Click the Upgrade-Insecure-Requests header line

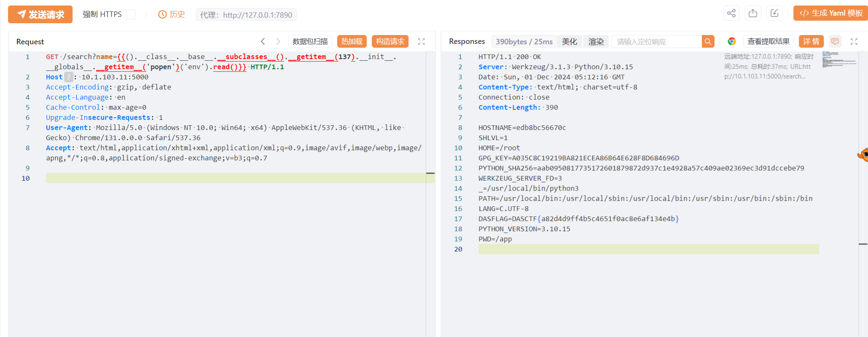click(104, 118)
